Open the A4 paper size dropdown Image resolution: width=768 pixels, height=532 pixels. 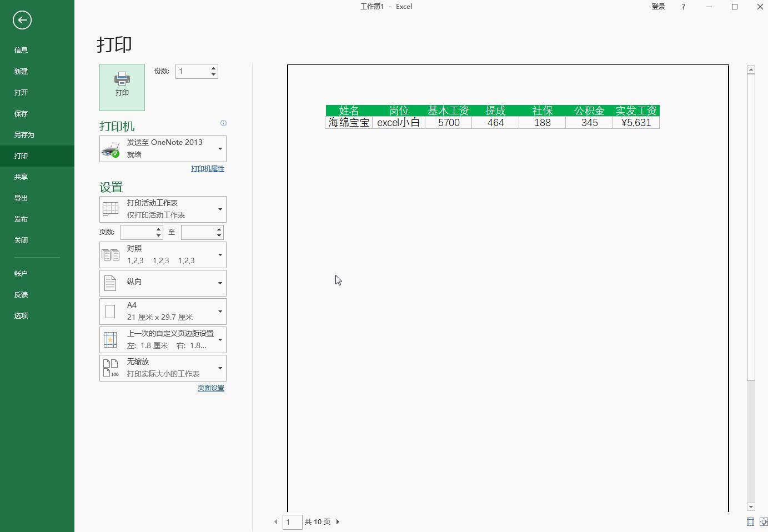pos(163,312)
